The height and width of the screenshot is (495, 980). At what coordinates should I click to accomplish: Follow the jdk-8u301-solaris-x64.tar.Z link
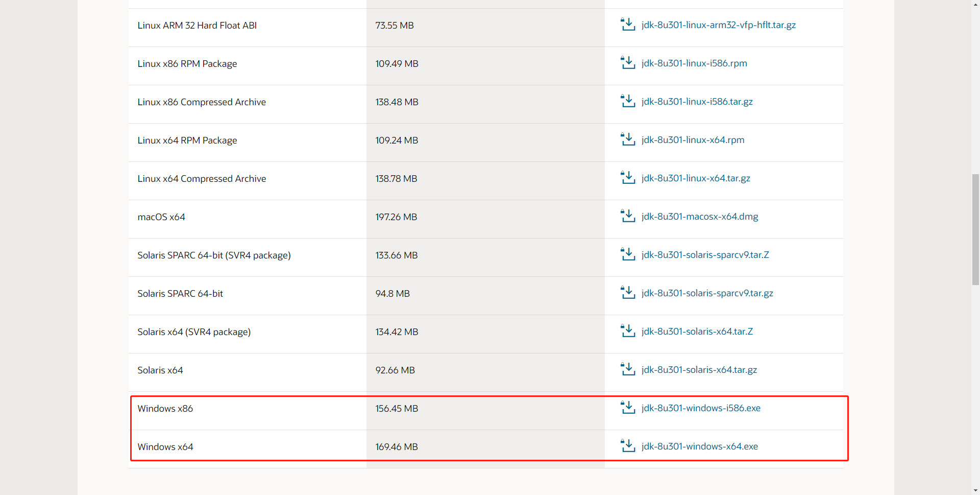click(x=697, y=332)
